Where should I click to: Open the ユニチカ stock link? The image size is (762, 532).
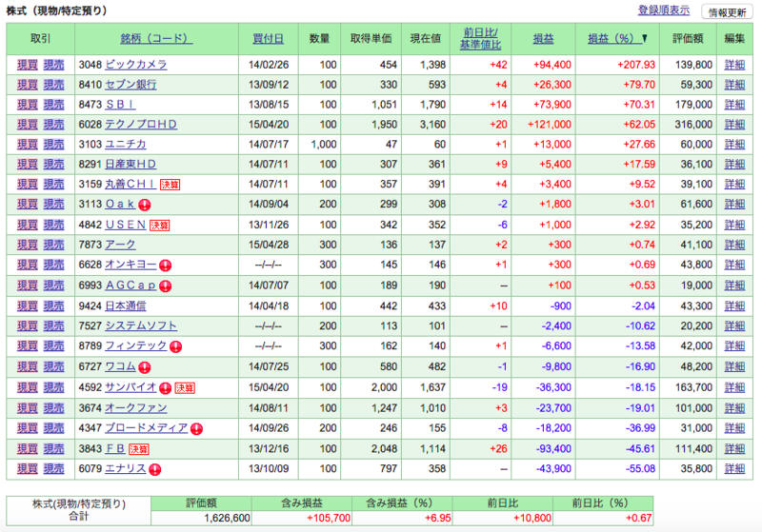tap(126, 144)
